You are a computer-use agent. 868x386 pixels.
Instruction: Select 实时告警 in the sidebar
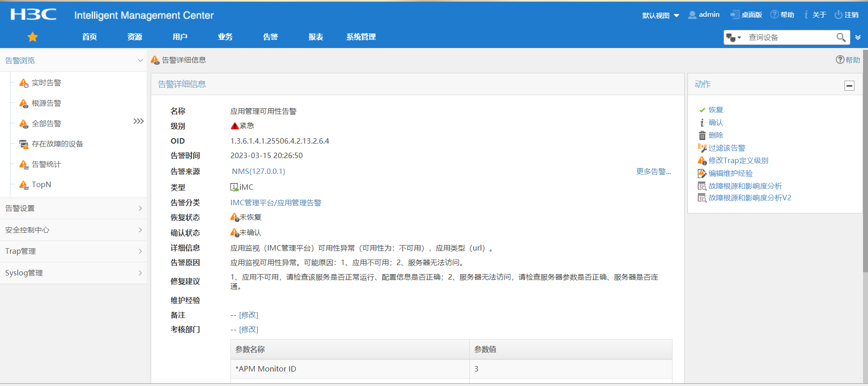click(x=46, y=83)
